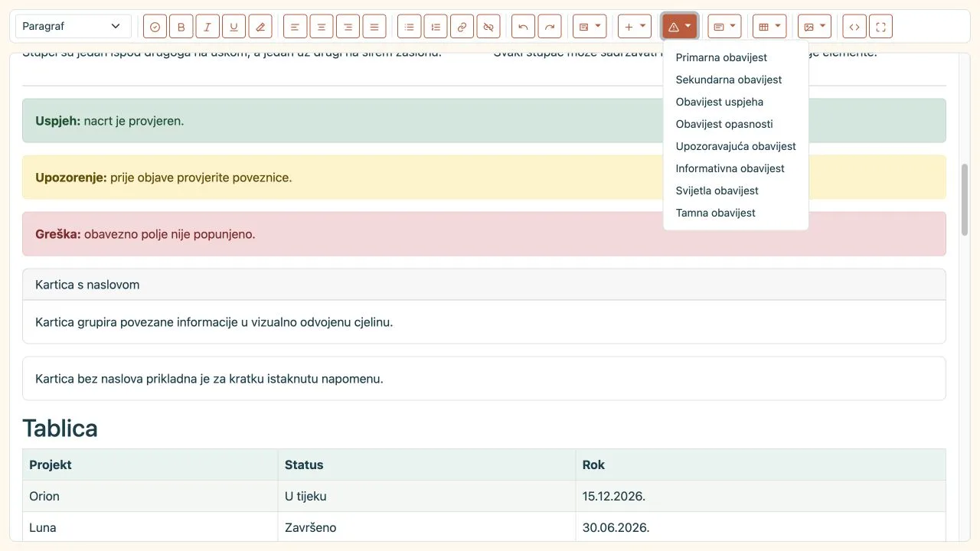Image resolution: width=980 pixels, height=551 pixels.
Task: Center align the text
Action: pyautogui.click(x=322, y=26)
